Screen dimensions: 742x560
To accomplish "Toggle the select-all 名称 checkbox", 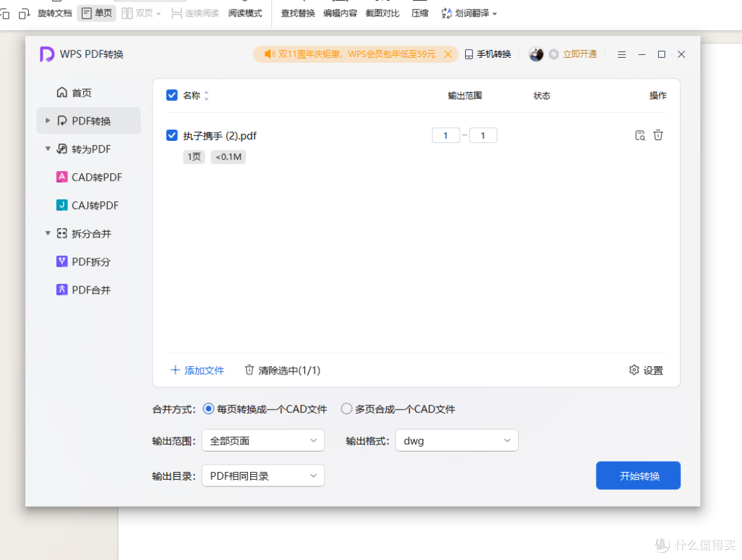I will tap(172, 96).
